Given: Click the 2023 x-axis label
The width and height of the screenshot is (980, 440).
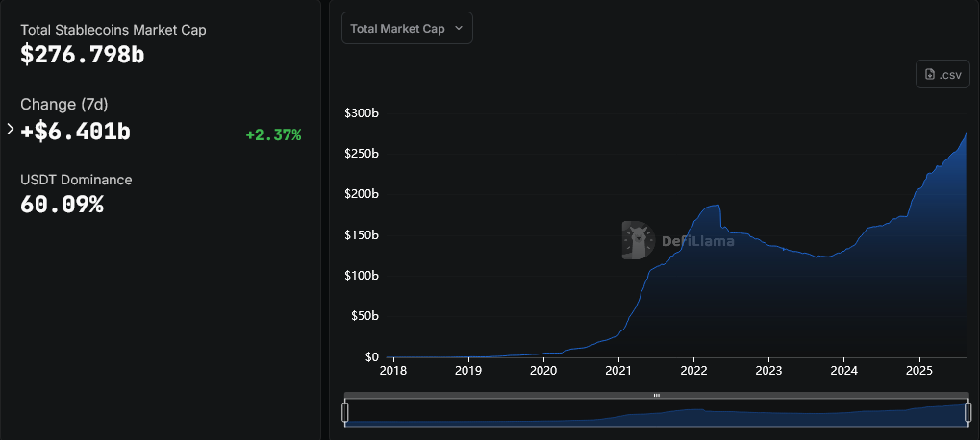Looking at the screenshot, I should click(x=768, y=370).
